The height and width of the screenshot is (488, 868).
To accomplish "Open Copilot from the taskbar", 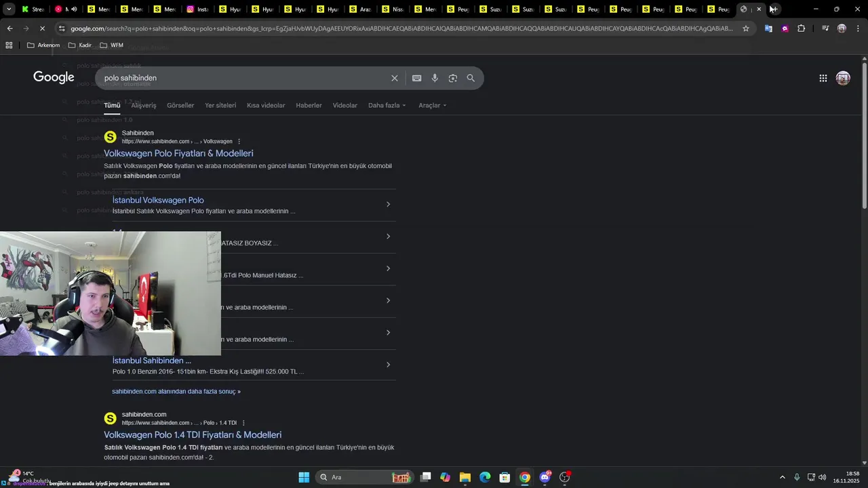I will pyautogui.click(x=445, y=477).
